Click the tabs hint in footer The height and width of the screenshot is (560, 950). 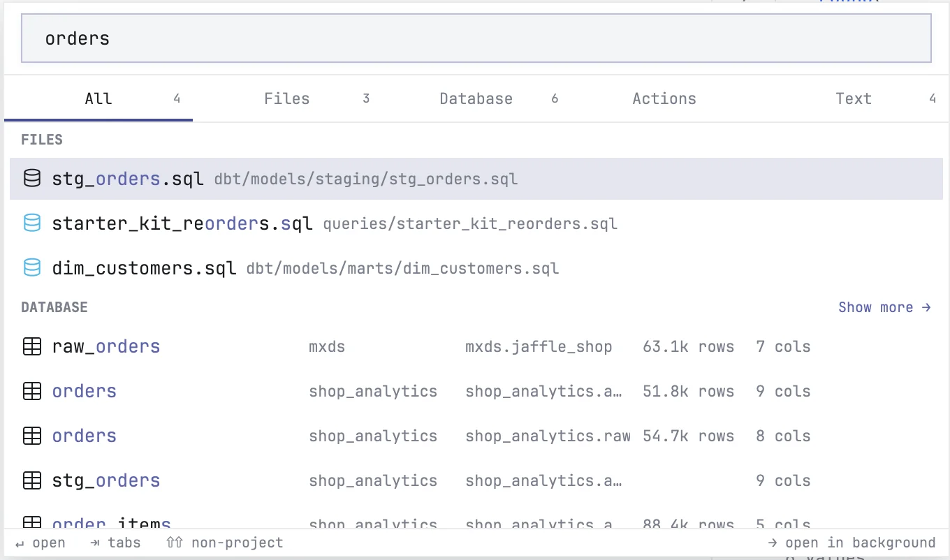(115, 543)
